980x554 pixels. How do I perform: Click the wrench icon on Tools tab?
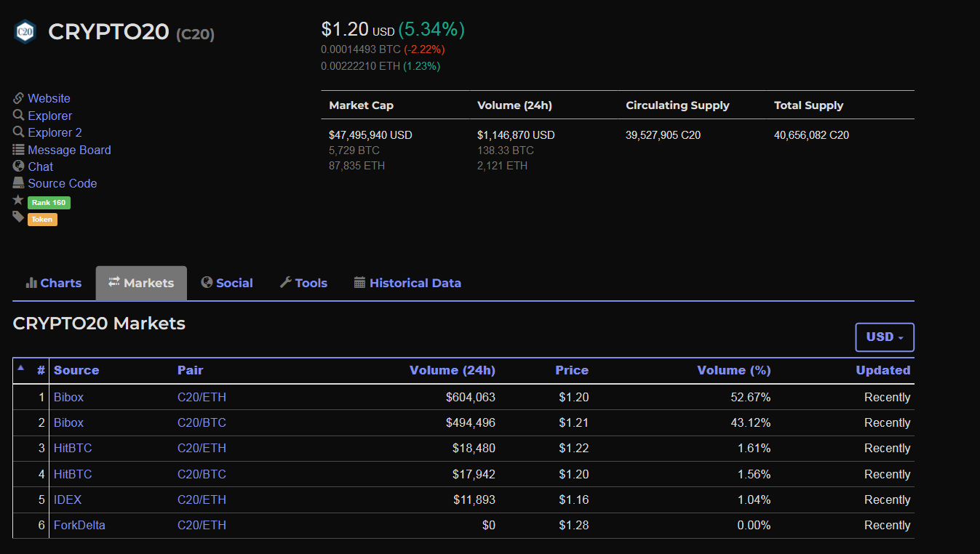(x=286, y=282)
